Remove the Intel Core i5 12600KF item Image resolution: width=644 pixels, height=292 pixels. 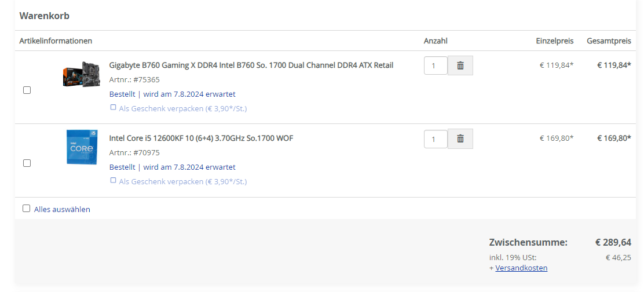click(460, 138)
